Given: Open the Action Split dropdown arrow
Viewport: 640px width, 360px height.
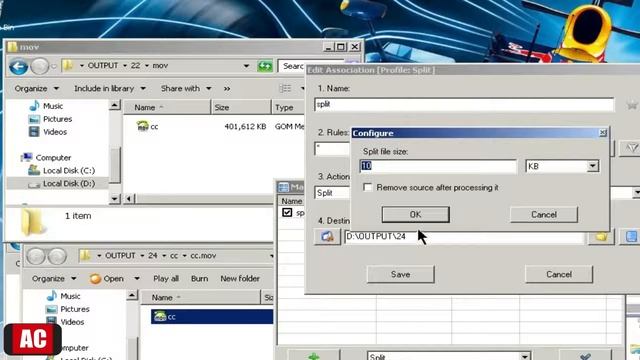Looking at the screenshot, I should (636, 193).
